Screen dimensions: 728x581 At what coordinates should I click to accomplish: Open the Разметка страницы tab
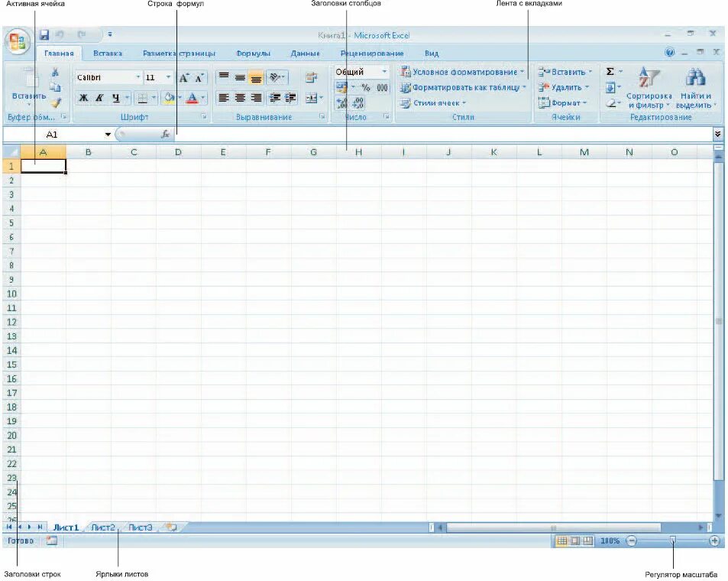point(179,54)
